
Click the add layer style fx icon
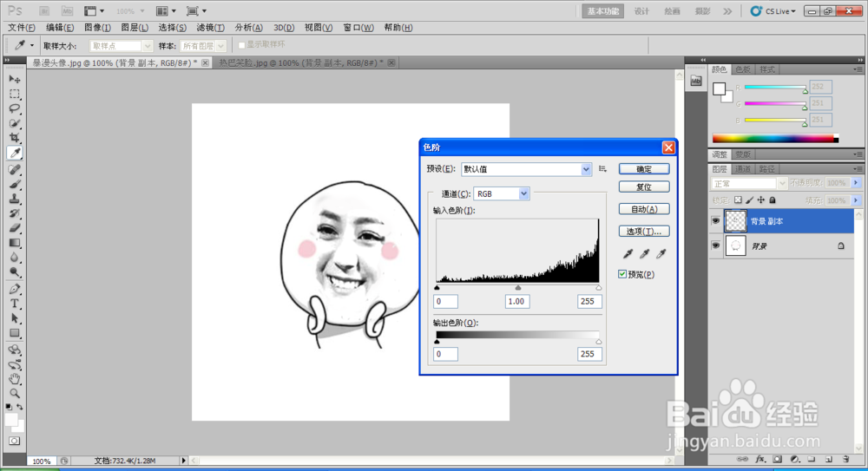760,460
